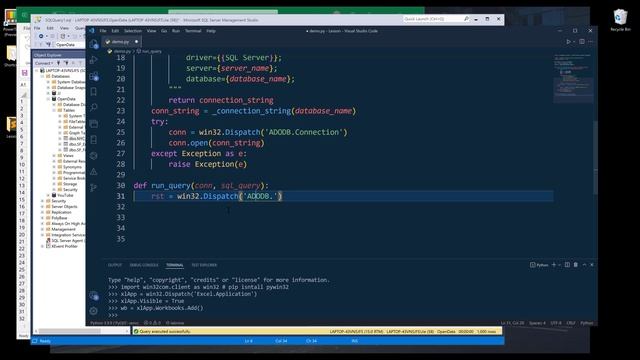
Task: Collapse the Databases node in Object Explorer
Action: (42, 76)
